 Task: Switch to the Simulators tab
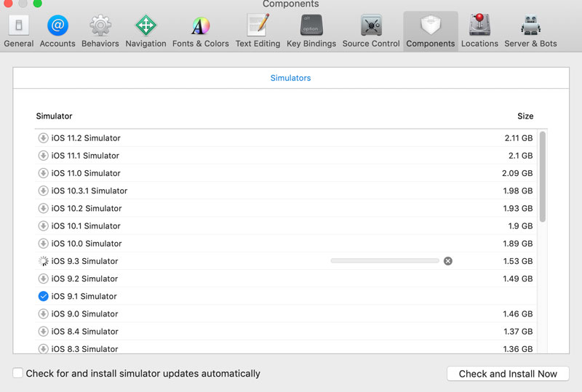click(290, 78)
